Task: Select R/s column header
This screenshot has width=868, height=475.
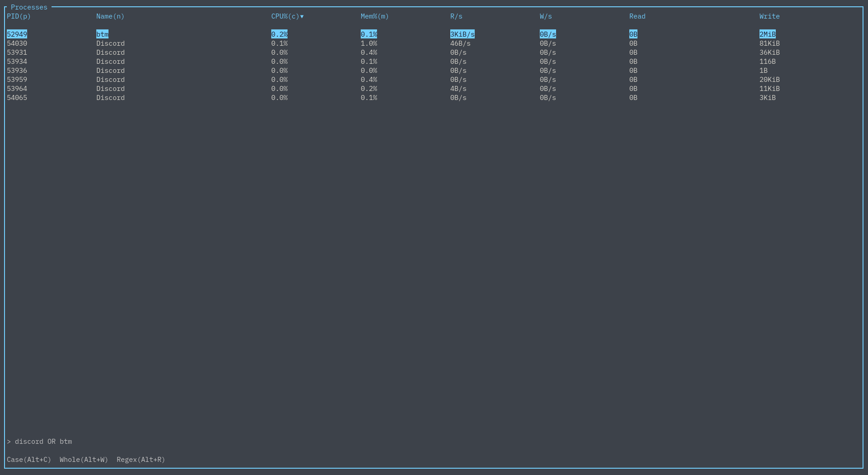Action: 456,16
